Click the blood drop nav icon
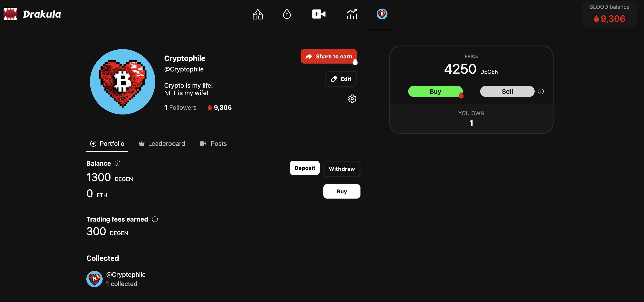This screenshot has height=302, width=644. point(287,14)
